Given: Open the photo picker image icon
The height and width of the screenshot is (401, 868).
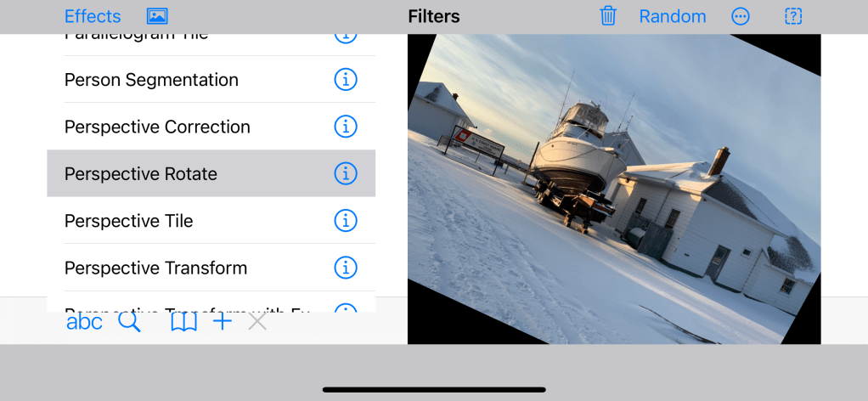Looking at the screenshot, I should click(157, 16).
